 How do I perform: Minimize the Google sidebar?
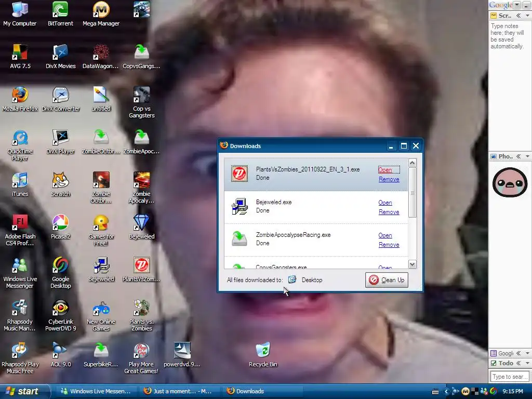click(x=526, y=5)
